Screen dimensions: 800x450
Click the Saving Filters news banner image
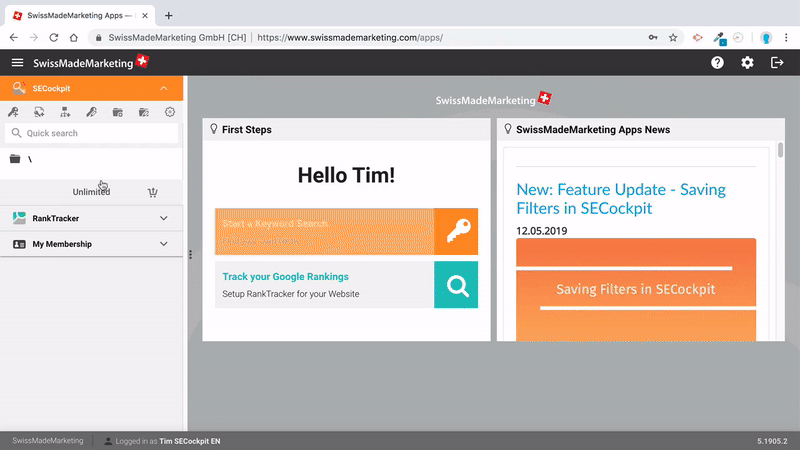point(636,289)
